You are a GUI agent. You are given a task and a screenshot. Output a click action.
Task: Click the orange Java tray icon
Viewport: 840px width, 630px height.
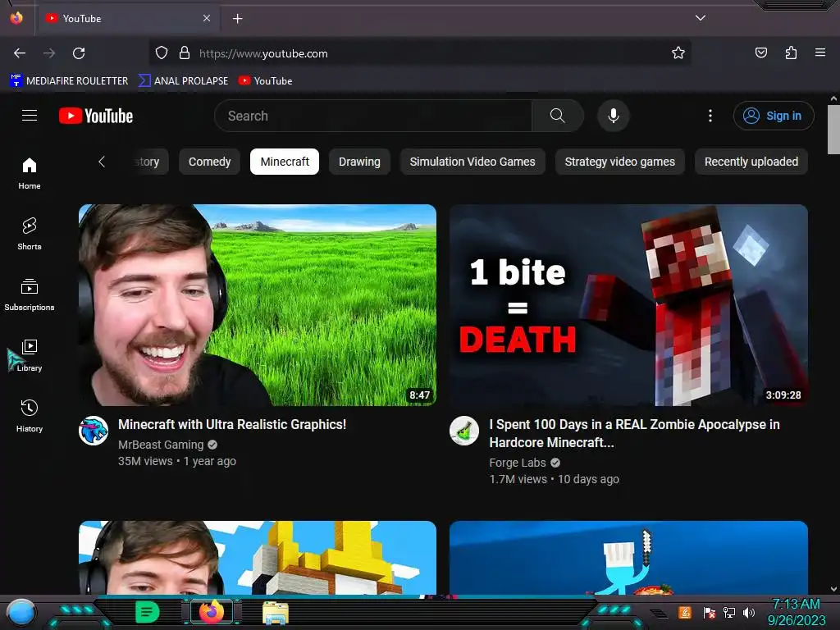click(685, 612)
